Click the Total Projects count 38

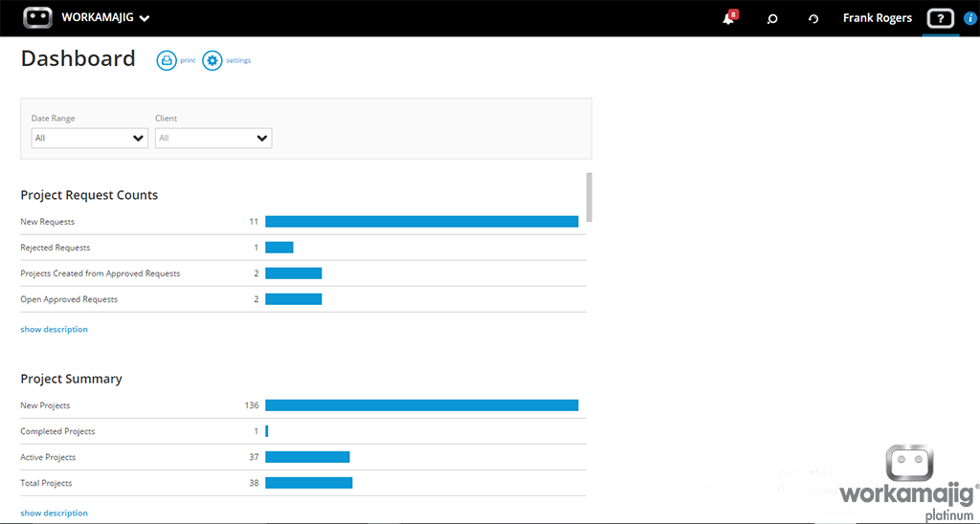(x=254, y=483)
